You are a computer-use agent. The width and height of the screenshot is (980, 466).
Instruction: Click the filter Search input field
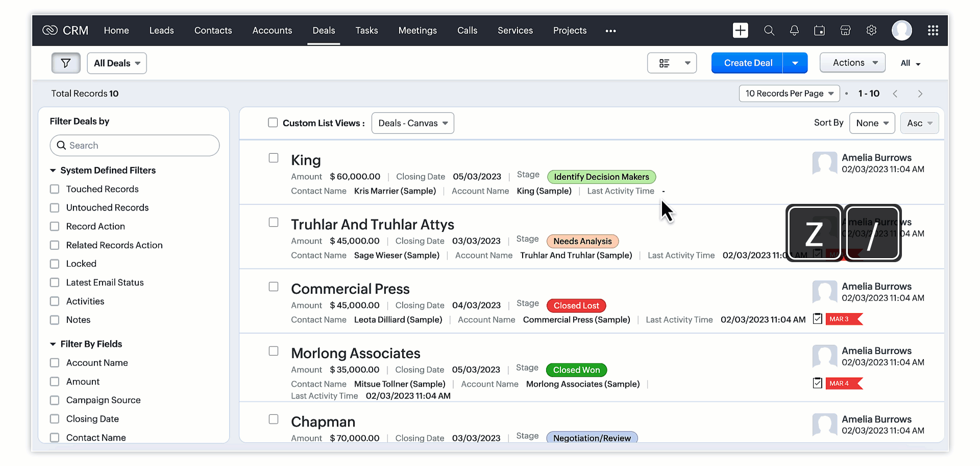pos(135,146)
